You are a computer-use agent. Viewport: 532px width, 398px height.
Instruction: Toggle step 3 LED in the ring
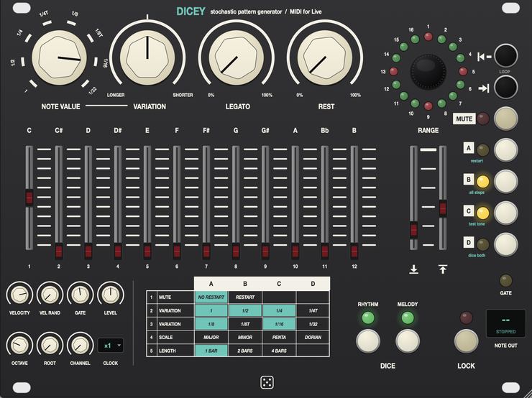pyautogui.click(x=453, y=47)
